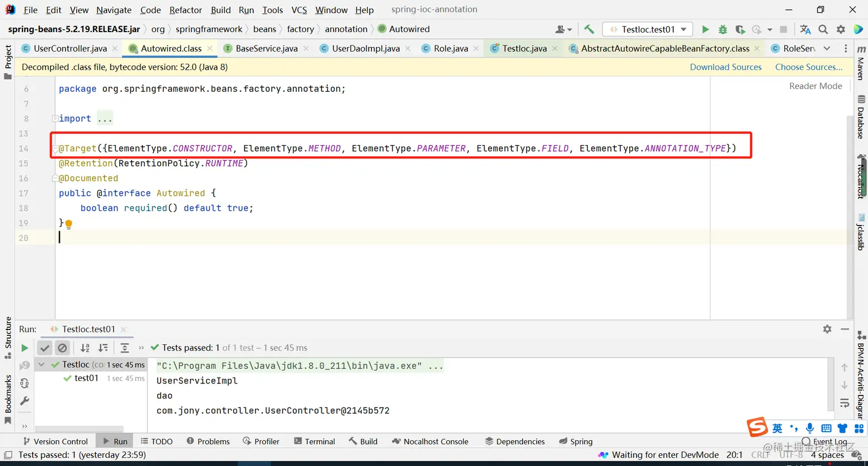Hide the Run tool window
Screen dimensions: 868x466
click(x=844, y=329)
